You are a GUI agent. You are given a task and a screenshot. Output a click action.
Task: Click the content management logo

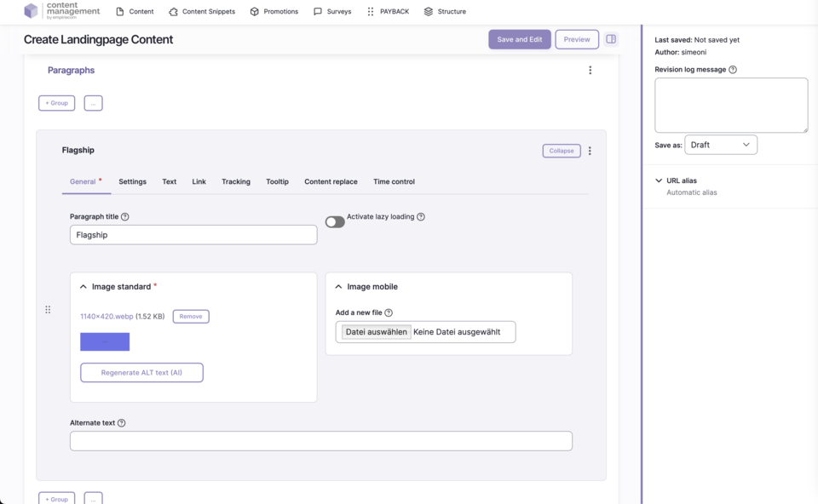click(61, 11)
